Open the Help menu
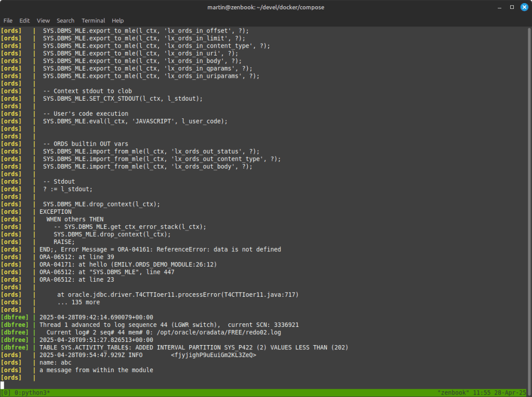 click(118, 20)
